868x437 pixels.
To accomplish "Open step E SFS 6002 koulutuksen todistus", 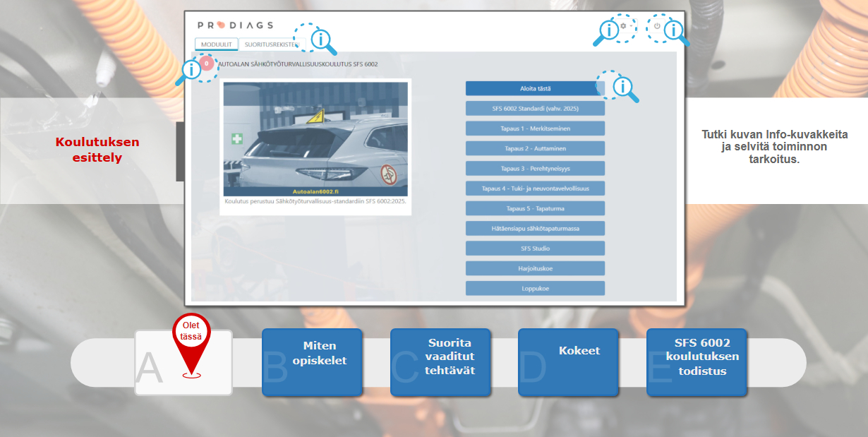I will 697,362.
